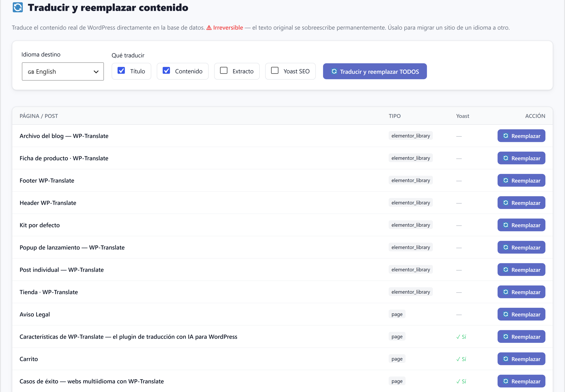
Task: Select the 'Archivo del blog — WP-Translate' title
Action: [x=64, y=136]
